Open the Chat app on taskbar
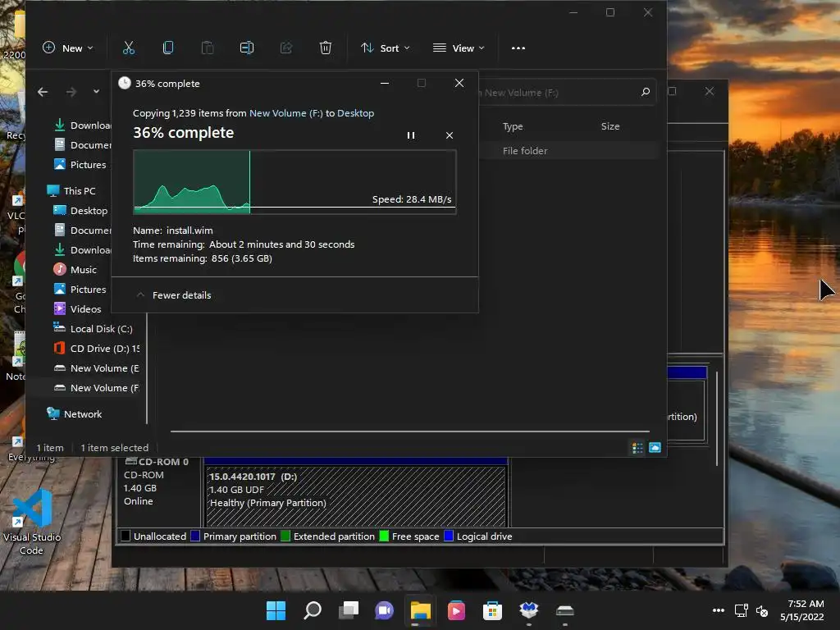This screenshot has width=840, height=630. [384, 610]
